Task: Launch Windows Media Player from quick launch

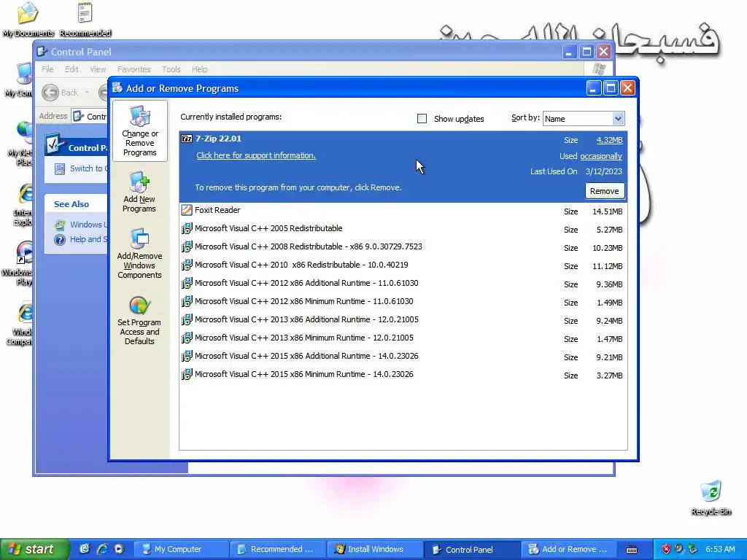Action: click(119, 549)
